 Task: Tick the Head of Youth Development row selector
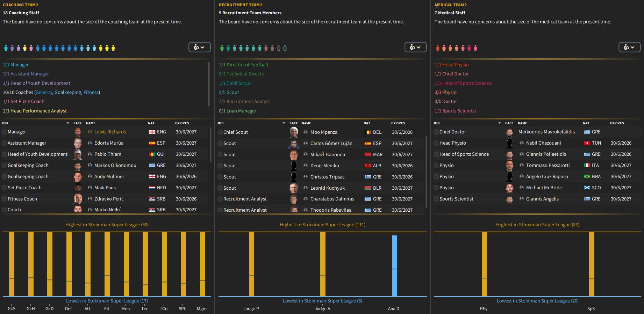(x=4, y=154)
